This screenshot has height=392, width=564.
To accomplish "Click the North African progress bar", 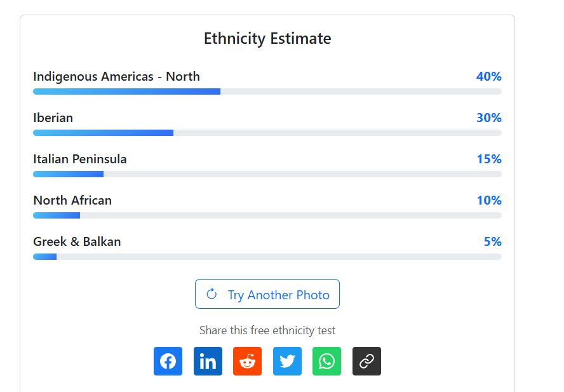I will click(267, 215).
